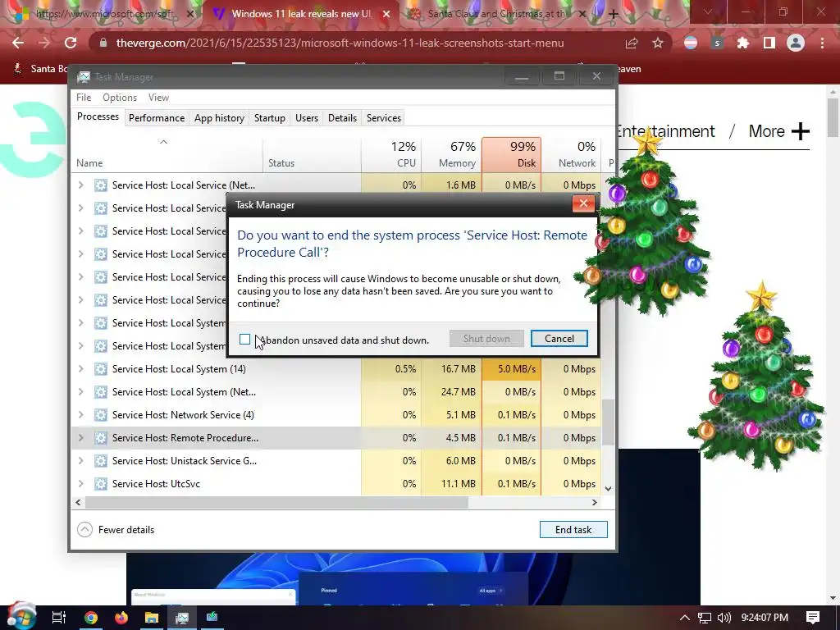
Task: Open a new Chrome tab with plus
Action: pos(614,15)
